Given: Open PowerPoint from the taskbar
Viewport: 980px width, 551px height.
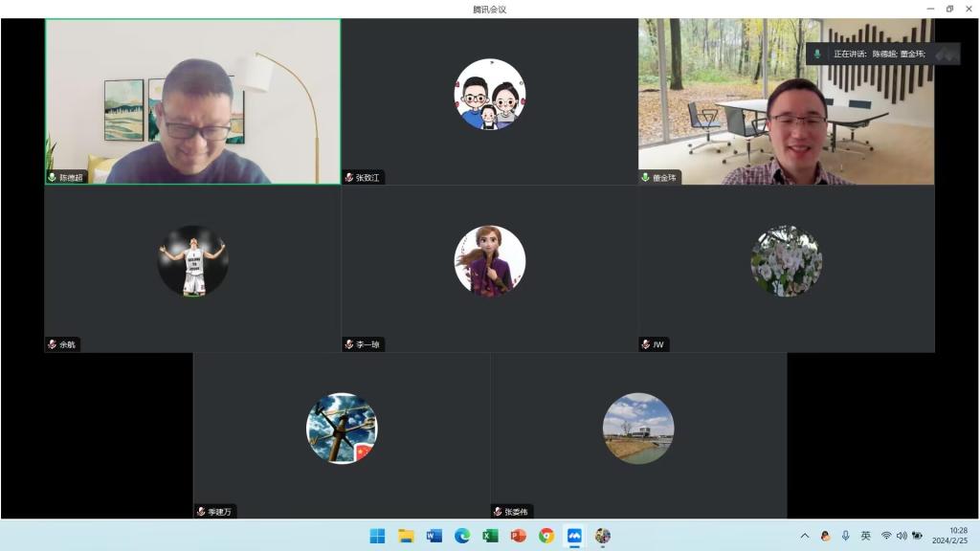Looking at the screenshot, I should point(519,536).
